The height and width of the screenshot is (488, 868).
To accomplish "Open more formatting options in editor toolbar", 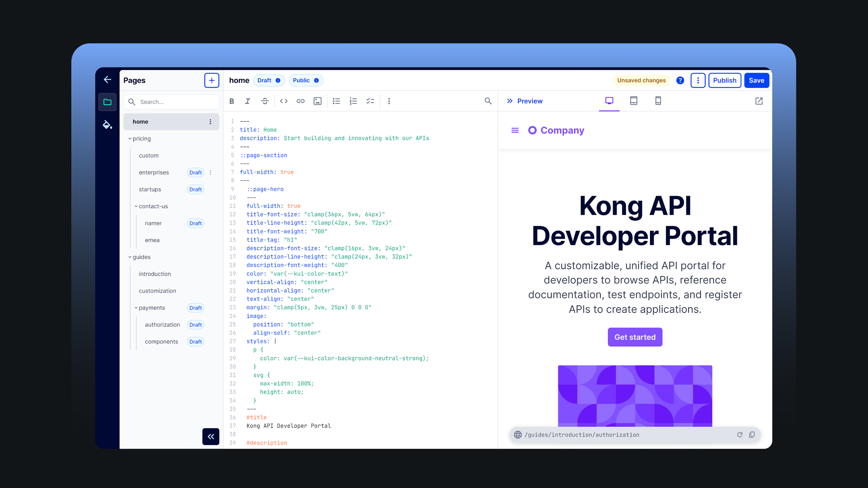I will (389, 101).
